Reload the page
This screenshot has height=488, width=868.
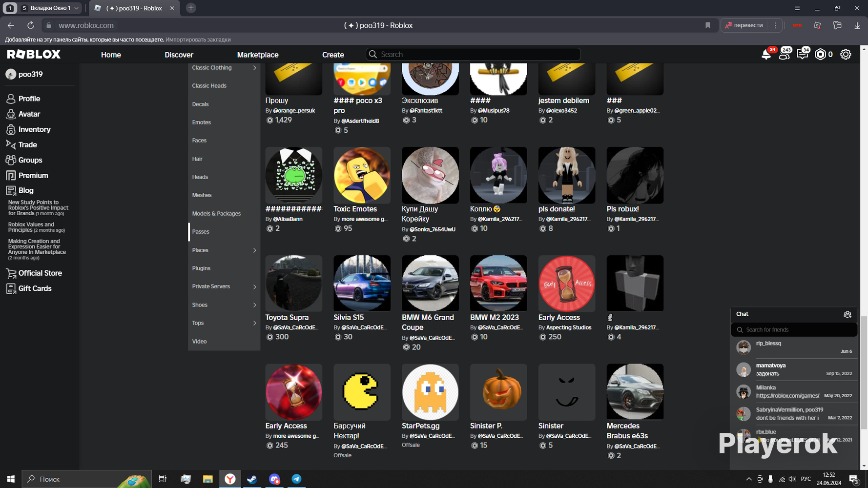tap(30, 25)
